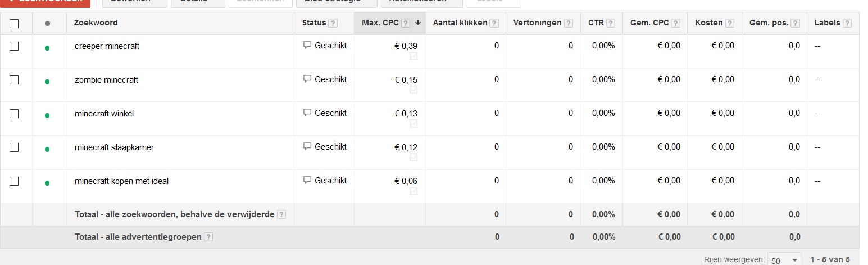Sort by the Max. CPC column arrow
Viewport: 868px width, 265px height.
pos(418,23)
